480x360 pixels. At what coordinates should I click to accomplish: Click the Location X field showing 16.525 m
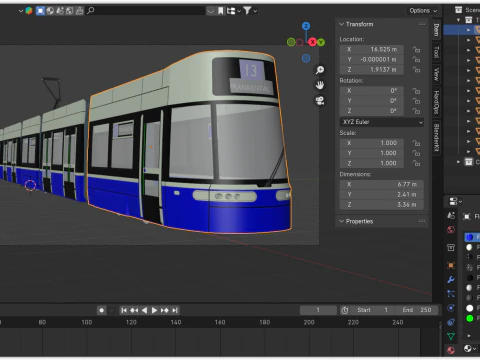(372, 50)
